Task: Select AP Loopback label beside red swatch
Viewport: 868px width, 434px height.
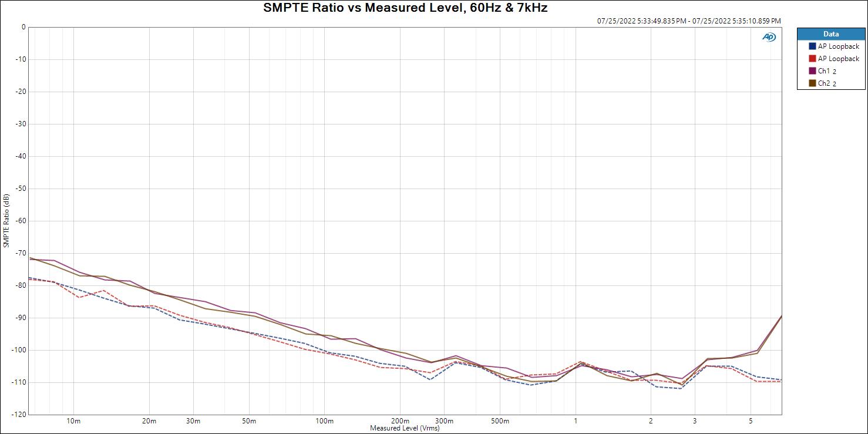Action: tap(839, 59)
